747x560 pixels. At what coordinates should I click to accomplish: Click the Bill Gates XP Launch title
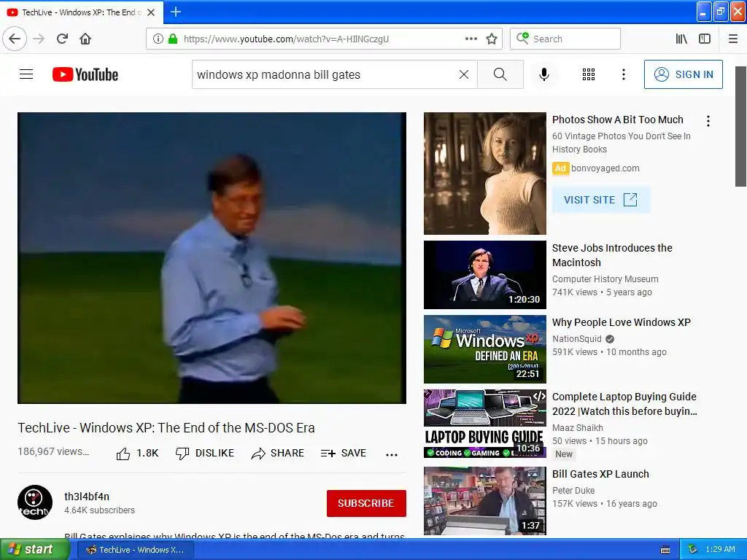coord(600,474)
